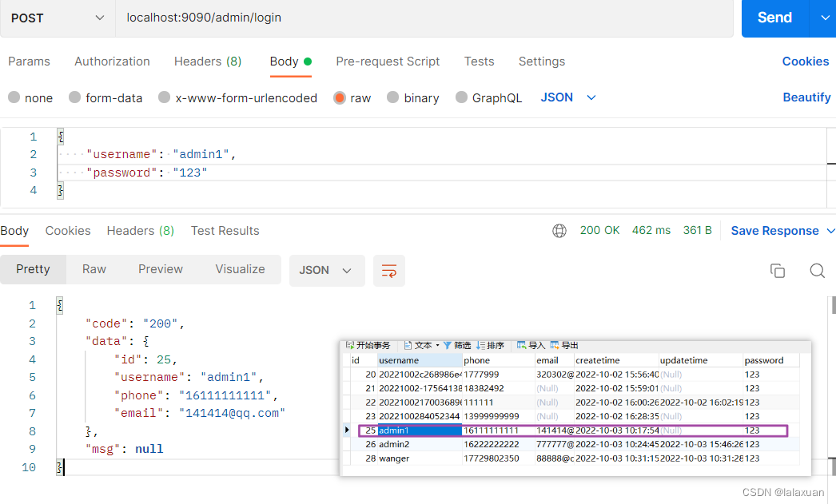Open the Cookies link

tap(805, 62)
